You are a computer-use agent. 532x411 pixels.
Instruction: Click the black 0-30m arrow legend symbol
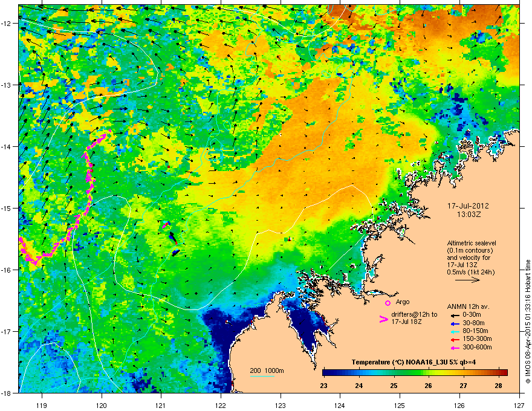455,316
